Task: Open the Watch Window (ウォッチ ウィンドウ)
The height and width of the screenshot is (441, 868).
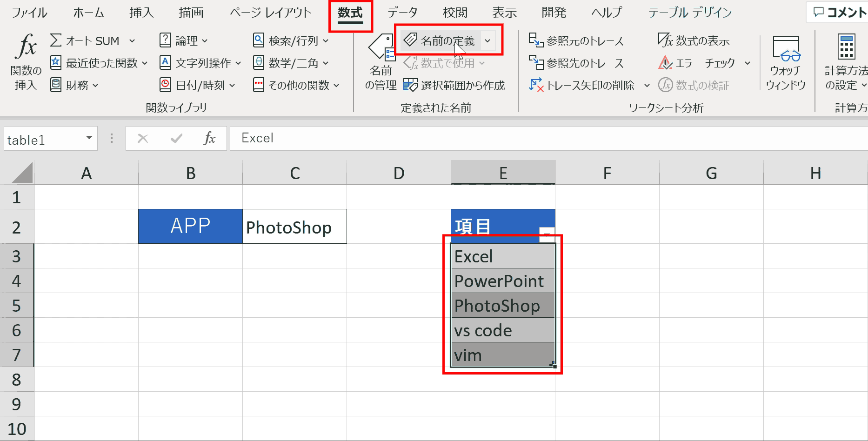Action: pyautogui.click(x=786, y=63)
